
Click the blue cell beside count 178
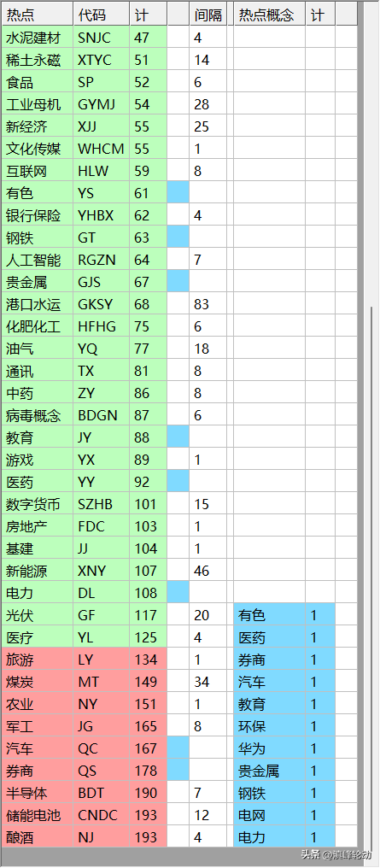[x=178, y=771]
